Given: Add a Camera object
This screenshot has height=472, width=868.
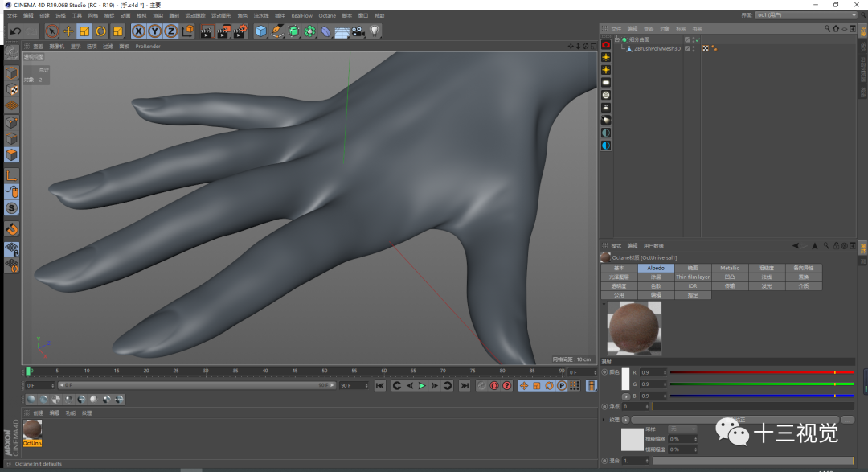Looking at the screenshot, I should point(358,31).
